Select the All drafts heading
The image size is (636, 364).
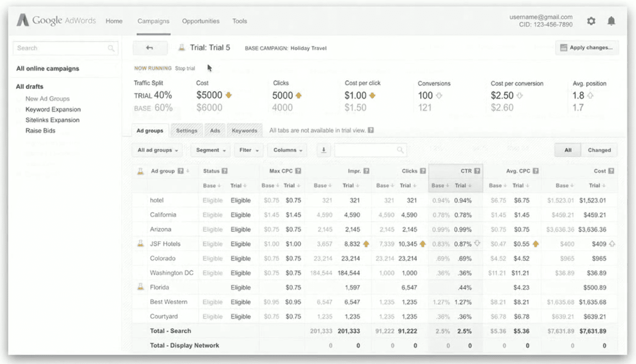[30, 87]
